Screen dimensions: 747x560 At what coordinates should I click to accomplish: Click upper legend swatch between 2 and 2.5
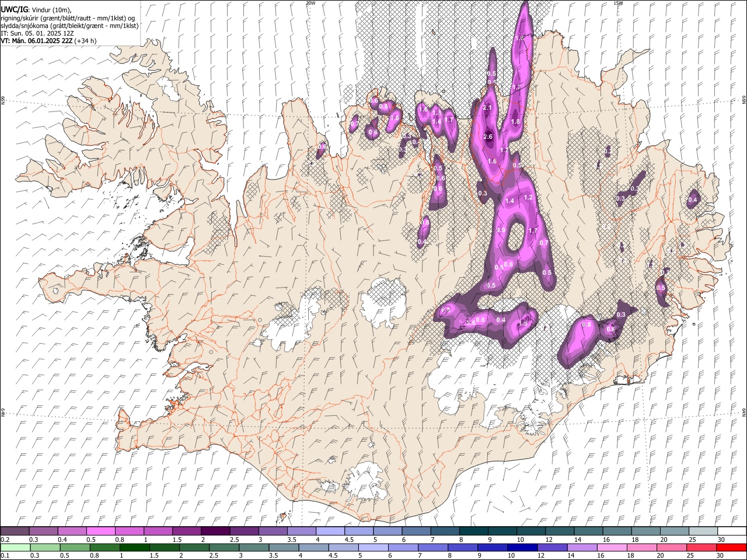215,531
